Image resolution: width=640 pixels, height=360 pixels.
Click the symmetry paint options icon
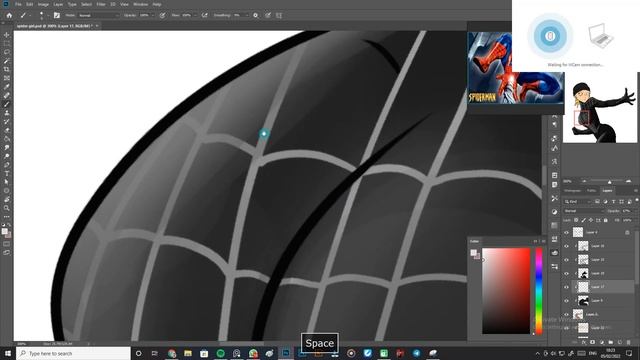(279, 15)
